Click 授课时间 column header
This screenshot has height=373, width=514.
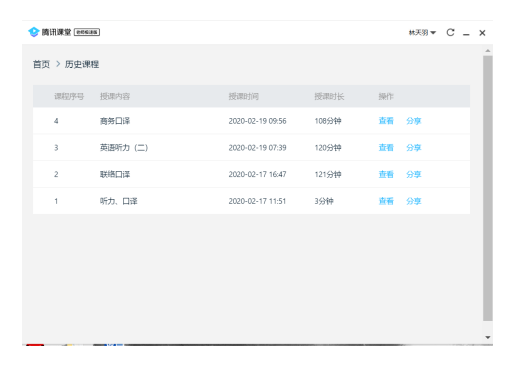pyautogui.click(x=244, y=96)
